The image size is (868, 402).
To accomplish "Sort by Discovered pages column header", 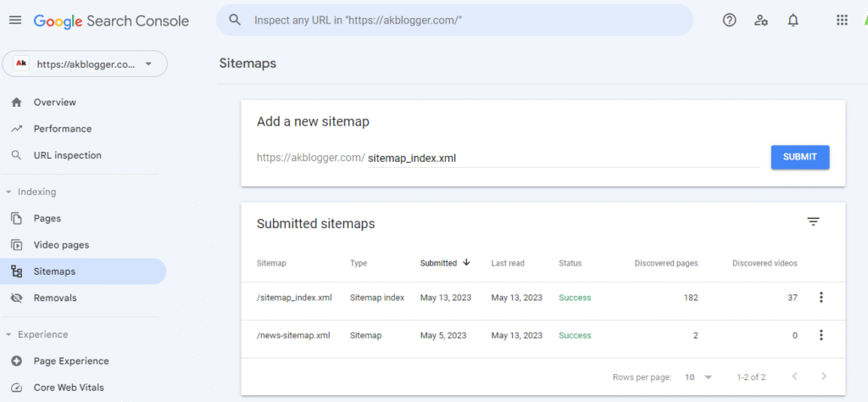I will [666, 263].
